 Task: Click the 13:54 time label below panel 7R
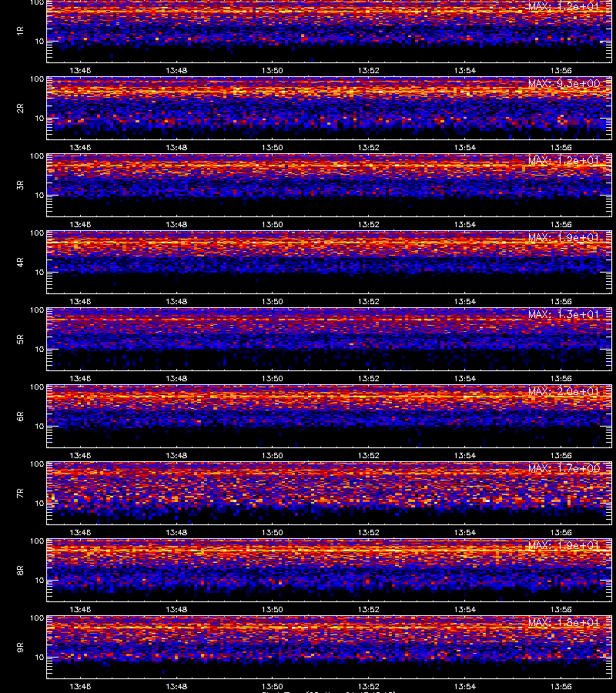pyautogui.click(x=465, y=532)
